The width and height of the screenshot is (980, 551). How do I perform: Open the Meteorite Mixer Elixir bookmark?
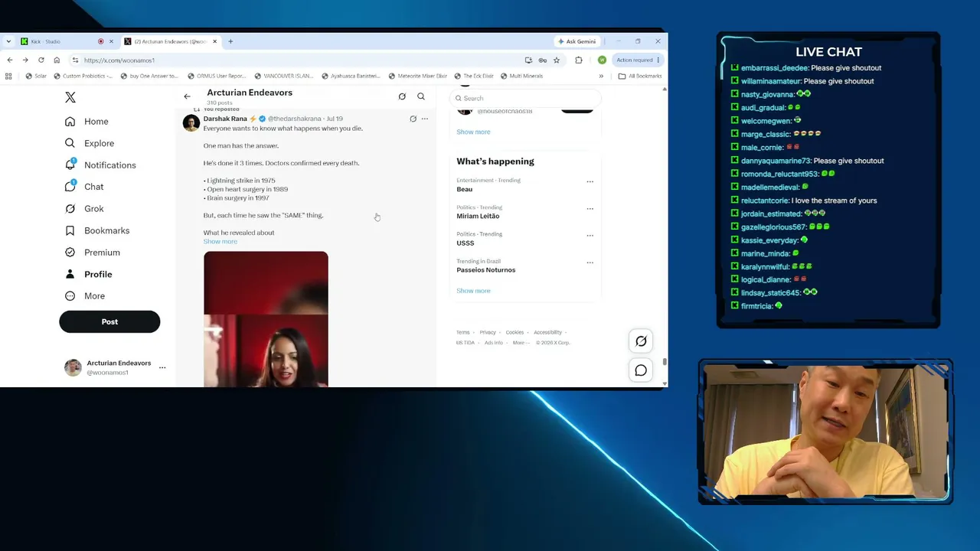click(x=417, y=76)
